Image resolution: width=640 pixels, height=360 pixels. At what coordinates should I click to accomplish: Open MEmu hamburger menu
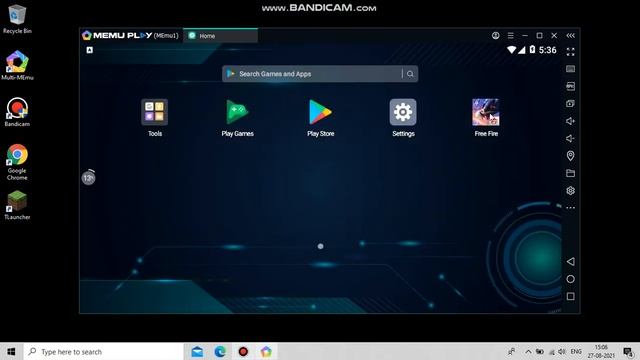coord(511,36)
